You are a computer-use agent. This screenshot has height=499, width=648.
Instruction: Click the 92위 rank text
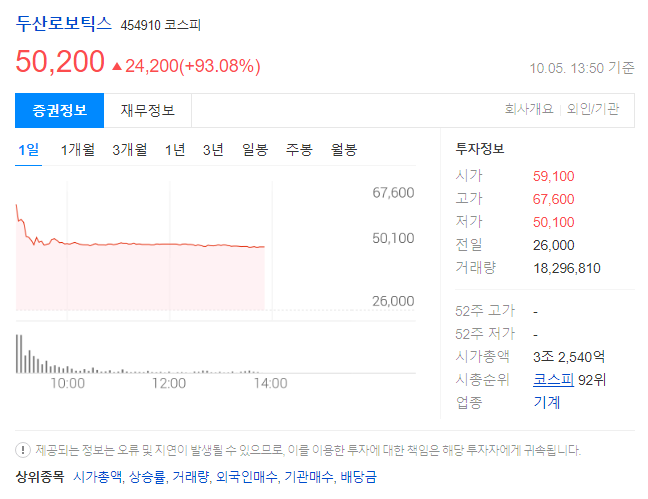coord(592,380)
